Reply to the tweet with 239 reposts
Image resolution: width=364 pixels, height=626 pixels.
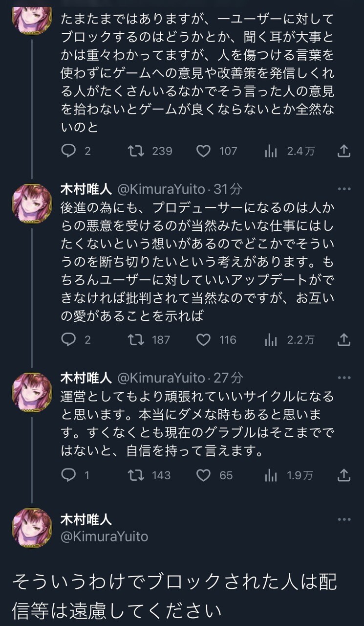pos(68,151)
